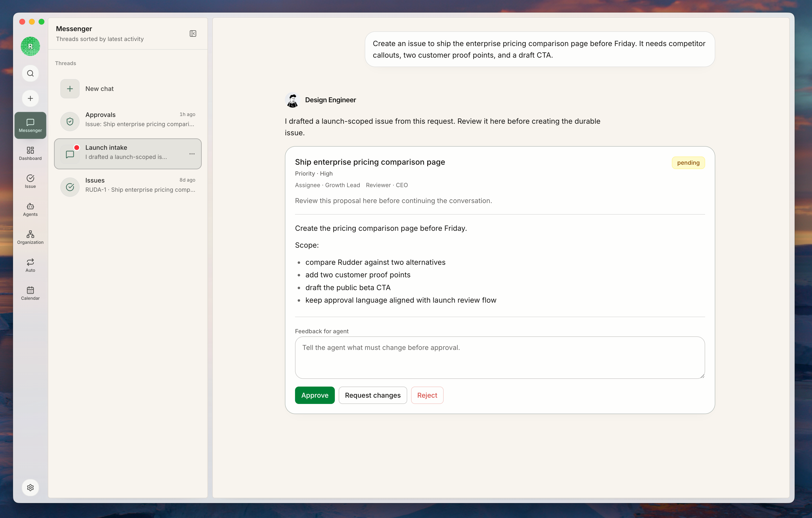Click 'Reviewer · CEO' text
The image size is (812, 518).
tap(387, 185)
